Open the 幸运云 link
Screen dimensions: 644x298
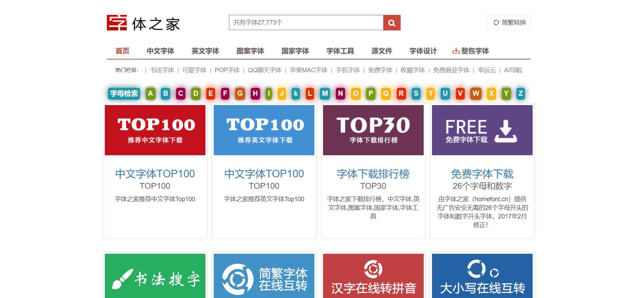[487, 70]
